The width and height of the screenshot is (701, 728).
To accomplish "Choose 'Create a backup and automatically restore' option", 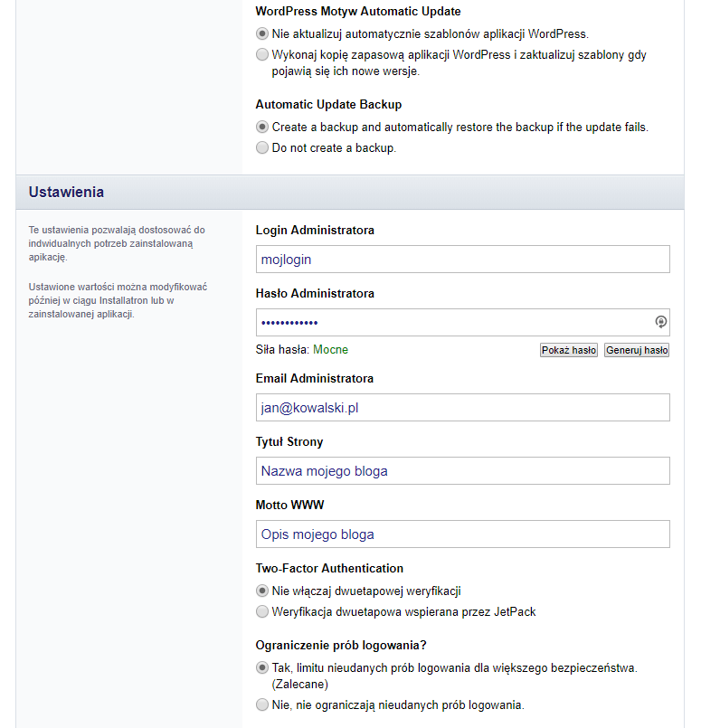I will click(262, 128).
